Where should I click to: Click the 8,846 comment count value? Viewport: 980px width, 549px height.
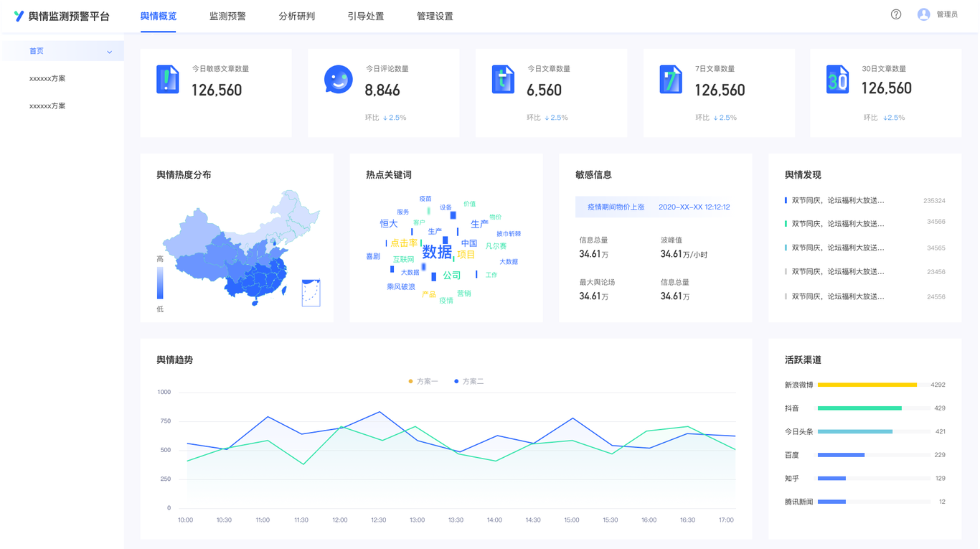382,90
